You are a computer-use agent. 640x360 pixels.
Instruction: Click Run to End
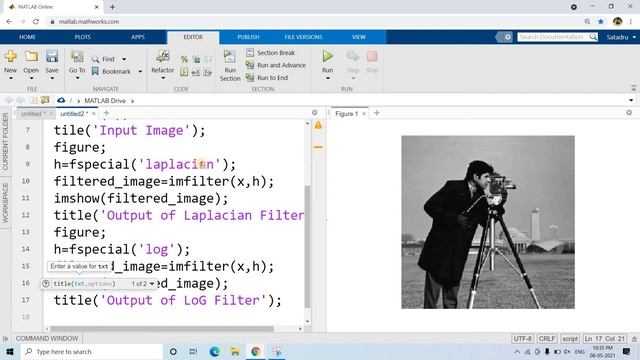tap(267, 78)
